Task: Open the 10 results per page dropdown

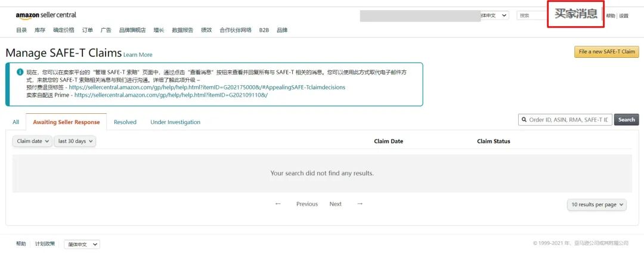Action: point(597,204)
